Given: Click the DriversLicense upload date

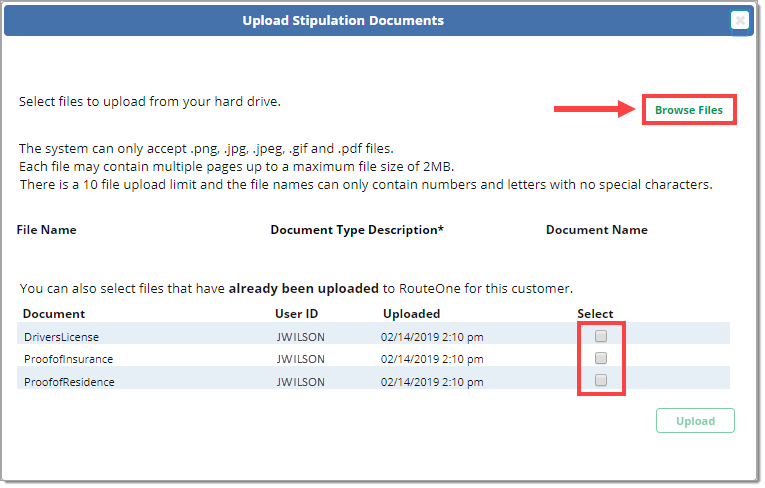Looking at the screenshot, I should pyautogui.click(x=433, y=337).
